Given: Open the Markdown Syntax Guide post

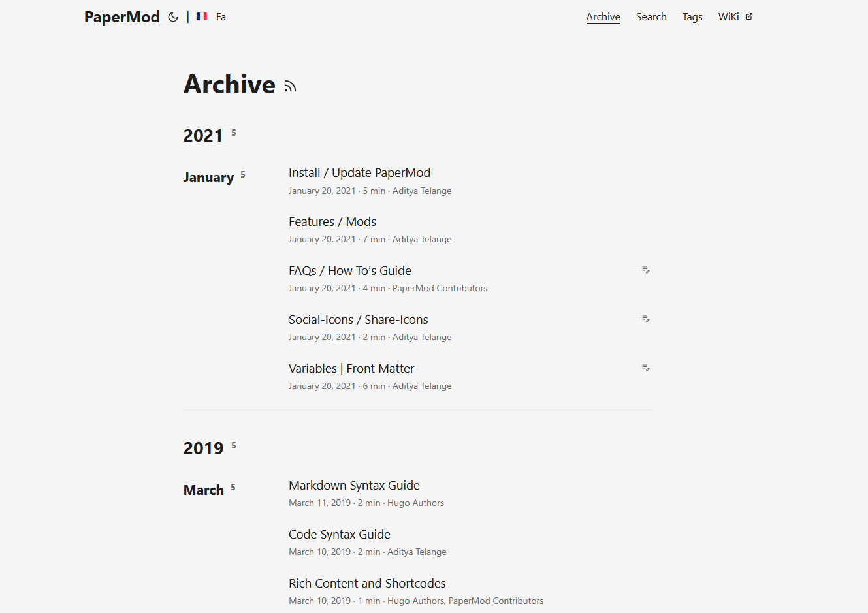Looking at the screenshot, I should (354, 486).
